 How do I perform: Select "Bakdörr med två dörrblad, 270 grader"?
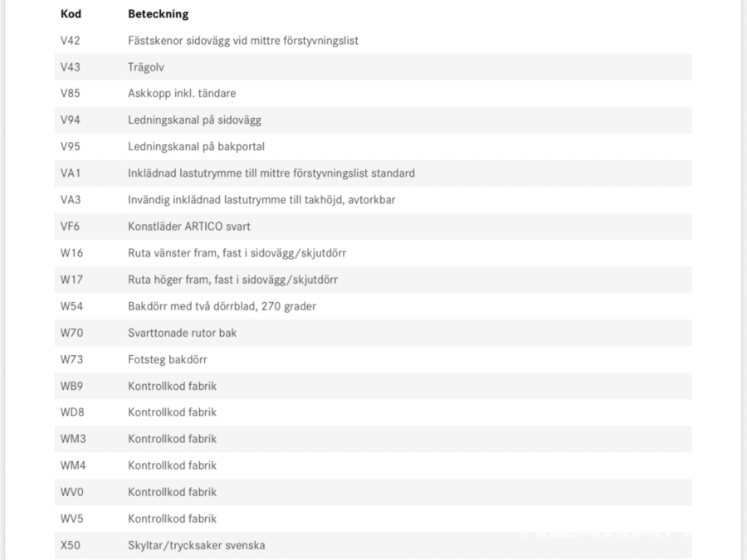click(222, 306)
